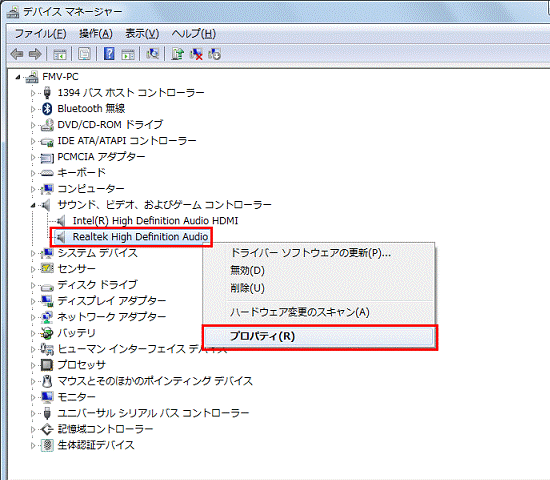Viewport: 550px width, 480px height.
Task: Choose 無効(D) in the context menu
Action: (319, 271)
